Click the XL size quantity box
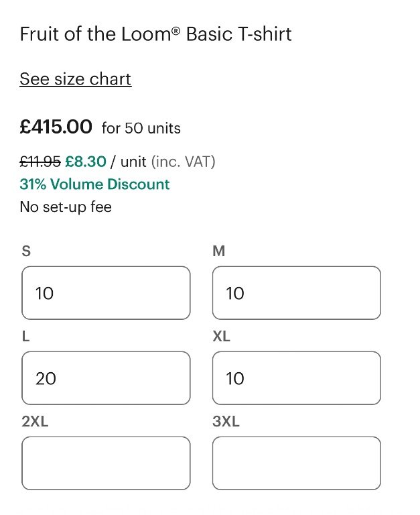Screen dimensions: 420x515 coord(296,378)
